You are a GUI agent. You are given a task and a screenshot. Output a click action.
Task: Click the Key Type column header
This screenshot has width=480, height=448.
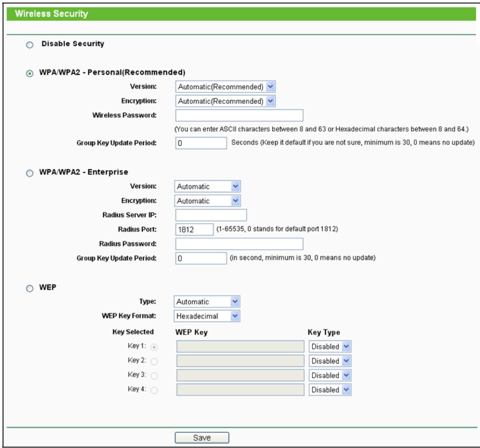[324, 332]
